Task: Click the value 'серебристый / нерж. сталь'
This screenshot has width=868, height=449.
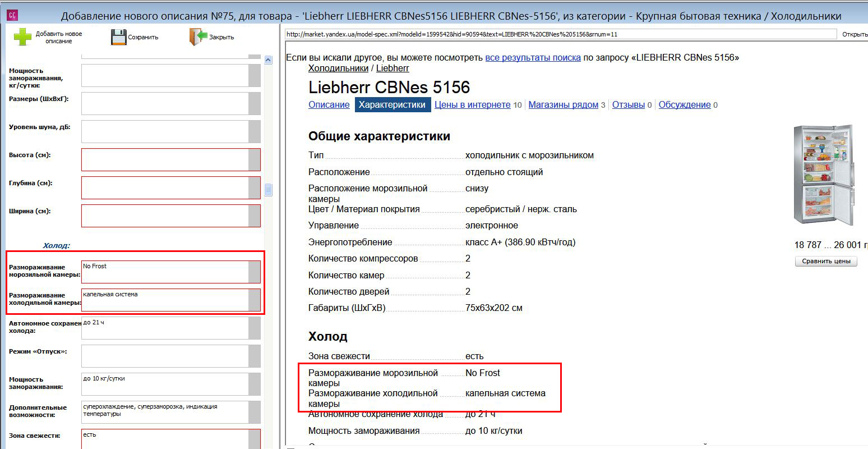Action: pyautogui.click(x=521, y=209)
